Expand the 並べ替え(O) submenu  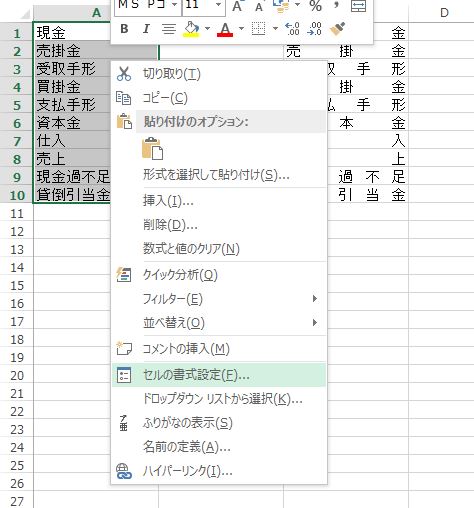(x=219, y=323)
